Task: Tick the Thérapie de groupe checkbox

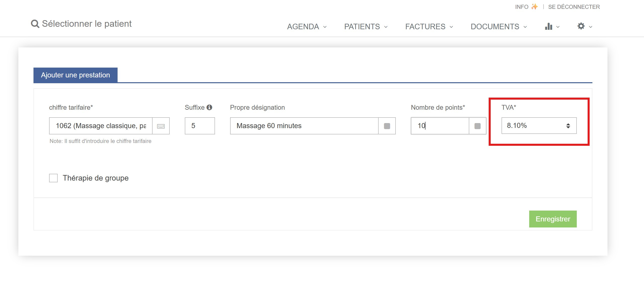Action: click(x=53, y=178)
